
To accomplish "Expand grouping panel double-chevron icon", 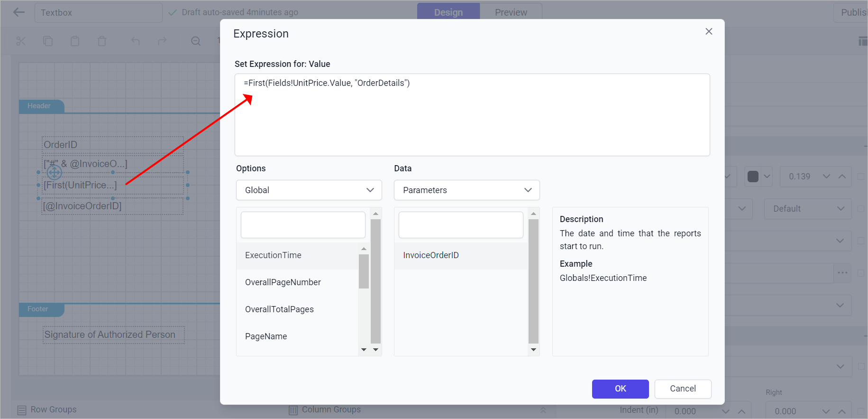I will click(x=543, y=410).
